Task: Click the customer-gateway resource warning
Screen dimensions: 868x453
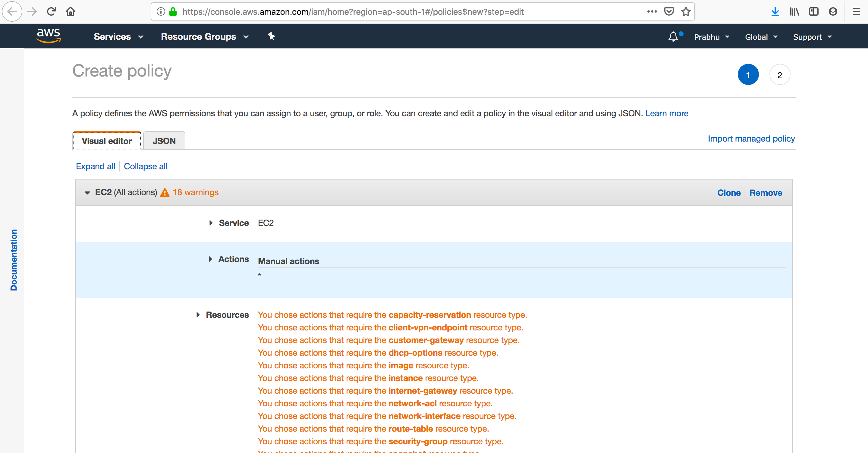Action: [x=388, y=340]
